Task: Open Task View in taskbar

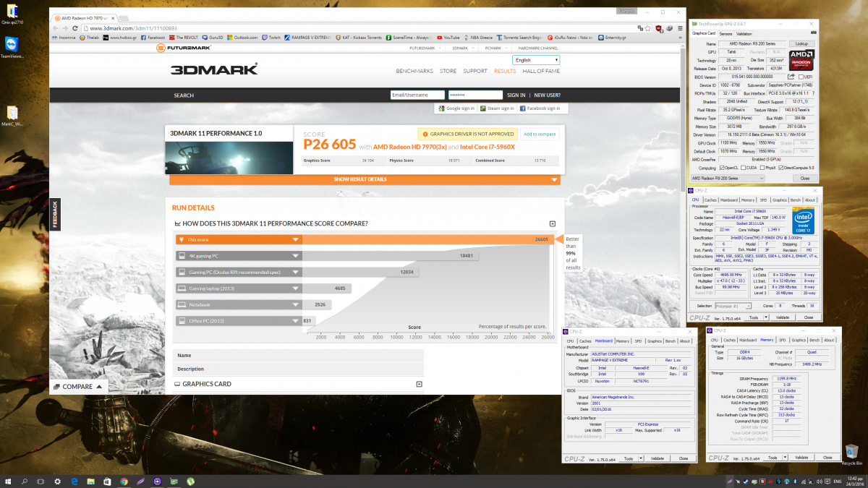Action: (41, 481)
